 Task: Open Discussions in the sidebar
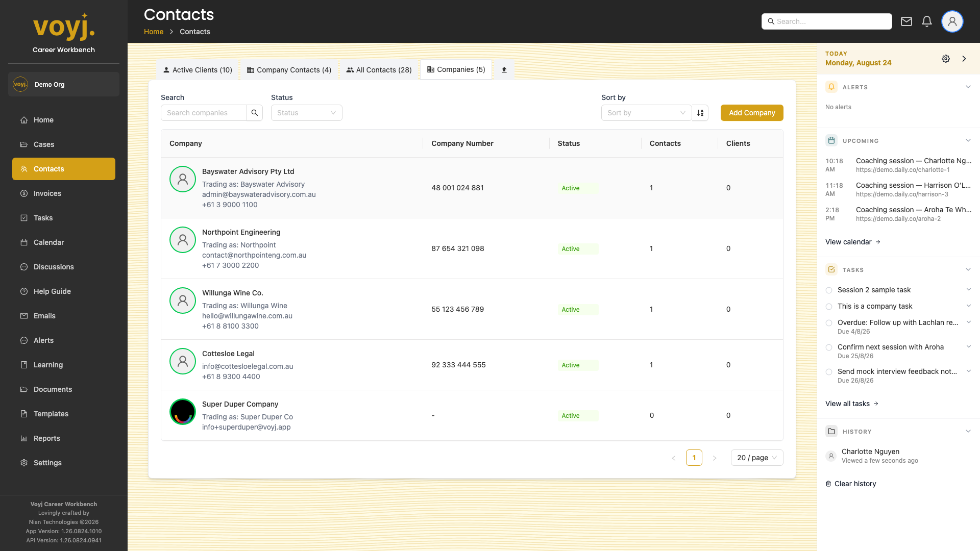[x=64, y=267]
